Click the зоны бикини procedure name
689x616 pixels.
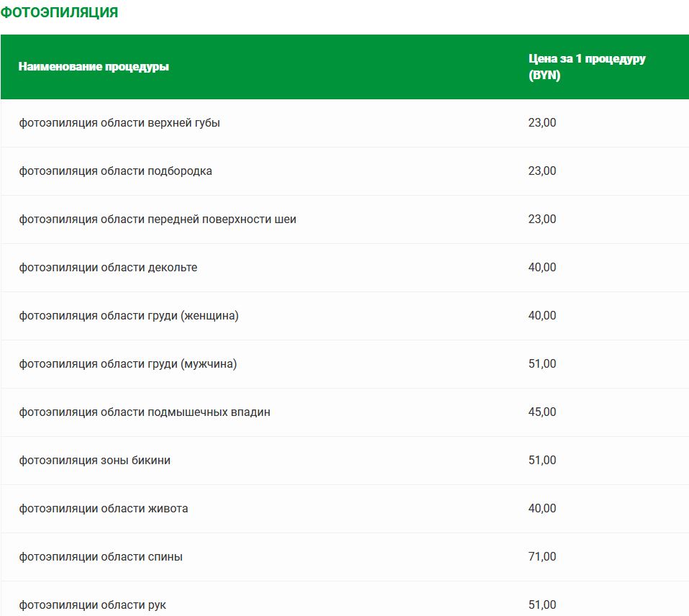[x=95, y=461]
